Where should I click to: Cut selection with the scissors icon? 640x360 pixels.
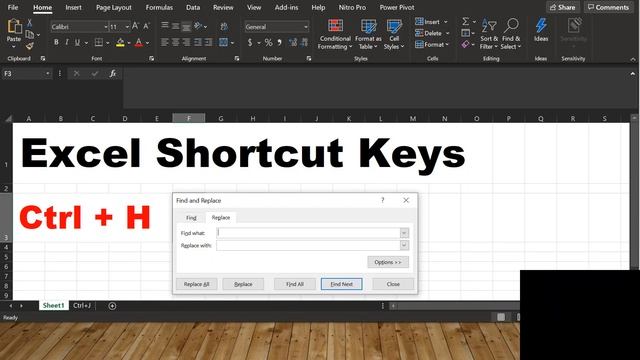tap(29, 23)
